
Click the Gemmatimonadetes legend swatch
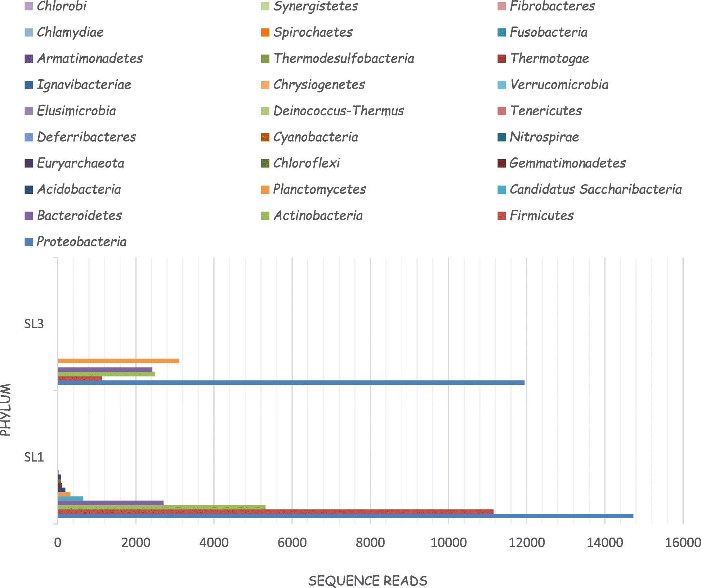[502, 163]
